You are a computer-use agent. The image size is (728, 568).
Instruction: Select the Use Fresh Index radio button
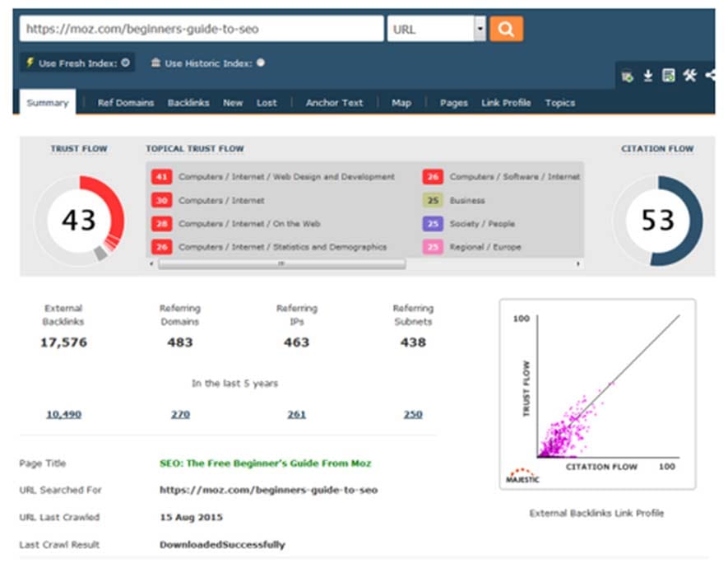125,63
